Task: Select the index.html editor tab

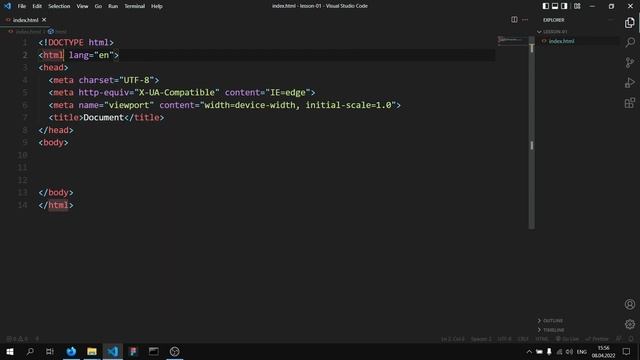Action: (25, 20)
